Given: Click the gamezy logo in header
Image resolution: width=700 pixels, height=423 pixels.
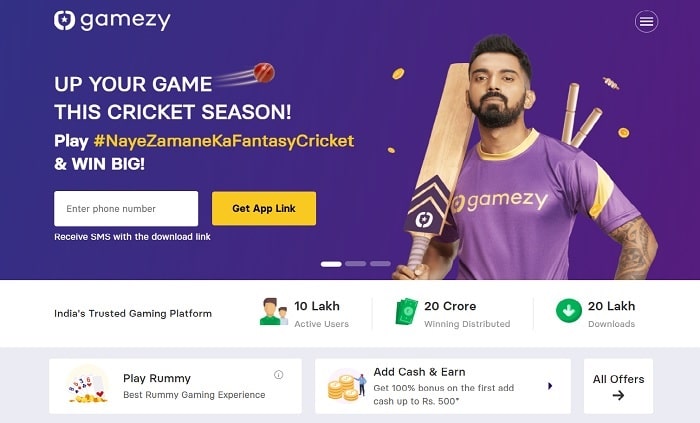Looking at the screenshot, I should click(x=112, y=21).
